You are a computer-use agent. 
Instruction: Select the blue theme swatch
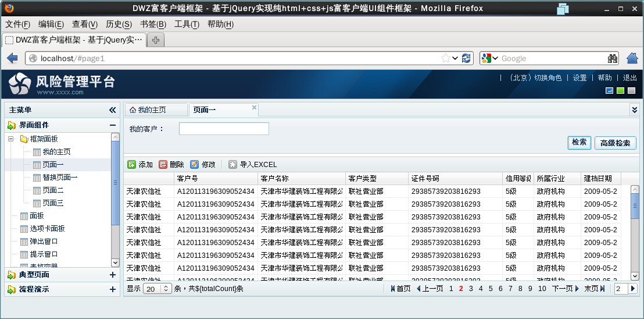pyautogui.click(x=610, y=90)
